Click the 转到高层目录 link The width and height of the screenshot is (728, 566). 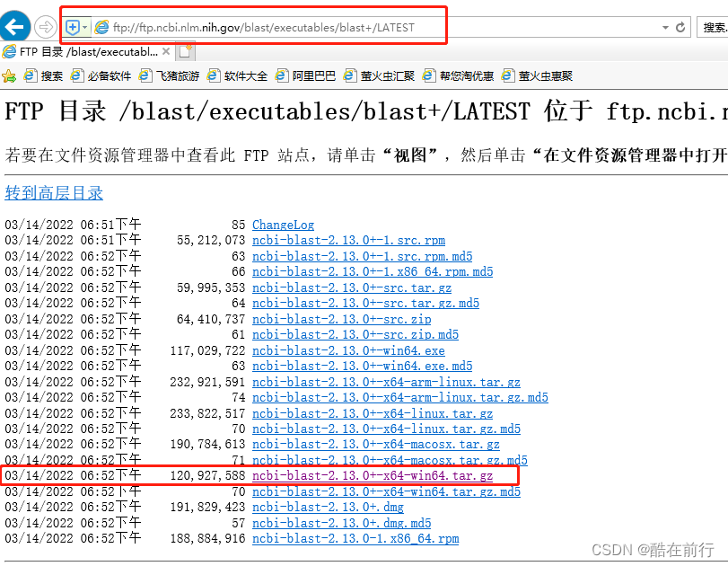[54, 193]
